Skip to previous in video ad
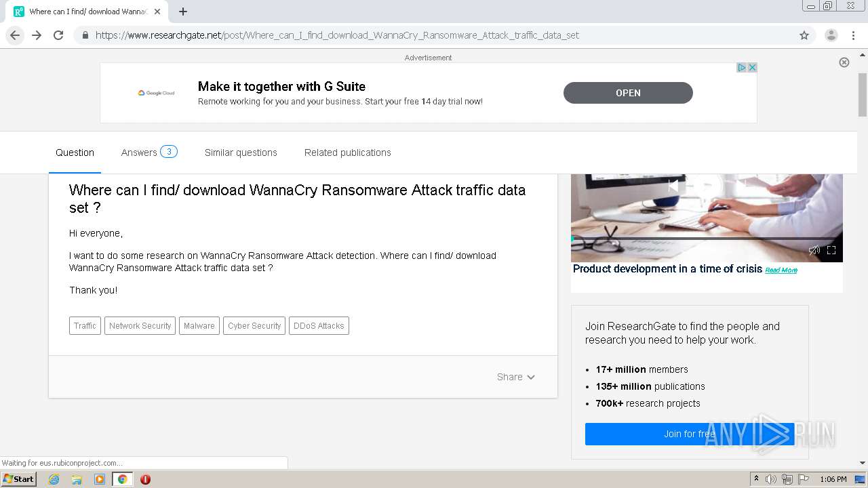This screenshot has width=868, height=488. tap(673, 184)
